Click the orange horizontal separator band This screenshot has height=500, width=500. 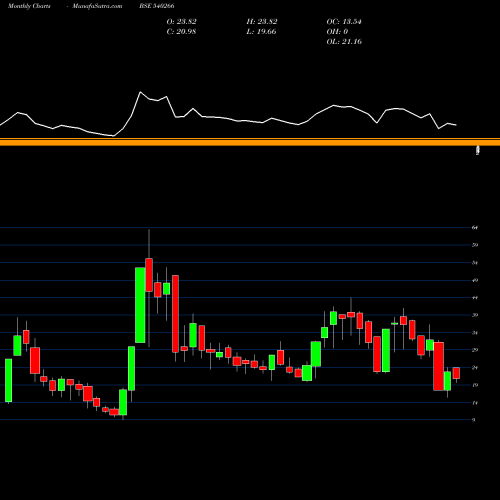pos(250,142)
